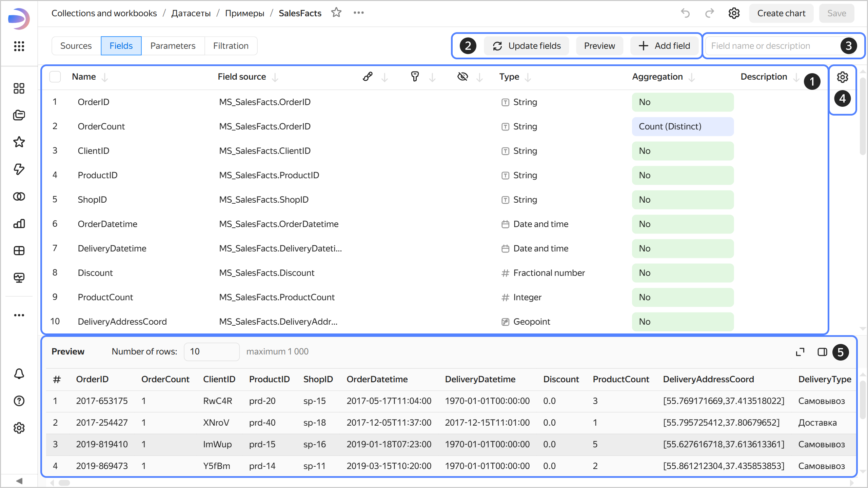Open dataset settings via the gear icon above scrollbar
This screenshot has width=868, height=488.
(x=843, y=77)
